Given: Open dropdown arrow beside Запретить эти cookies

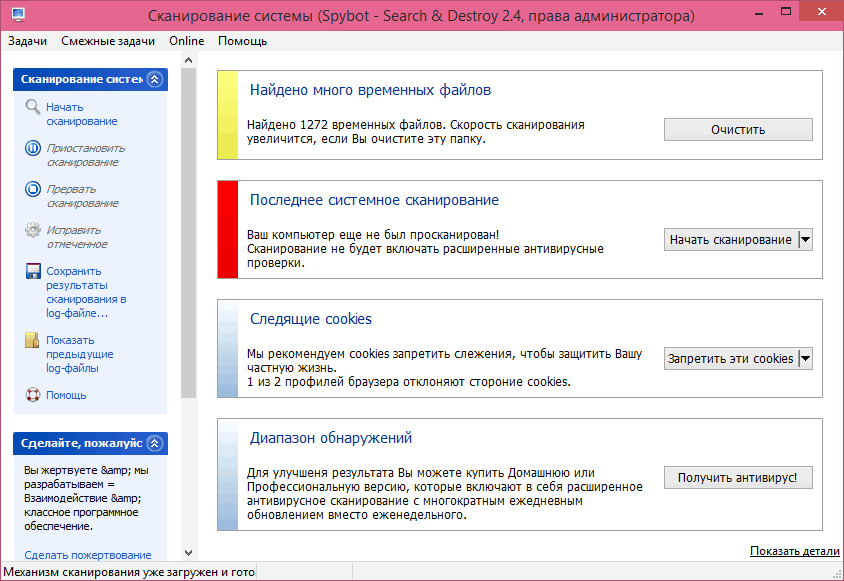Looking at the screenshot, I should (805, 359).
